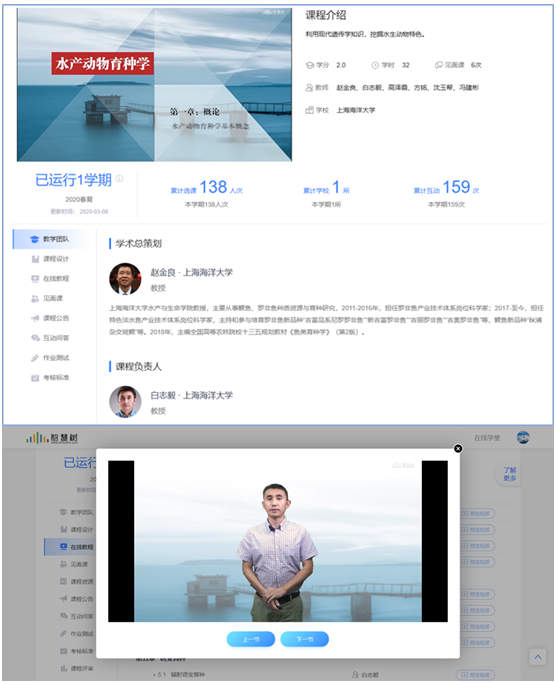The height and width of the screenshot is (682, 556).
Task: Click the 智慧树 logo
Action: (x=52, y=438)
